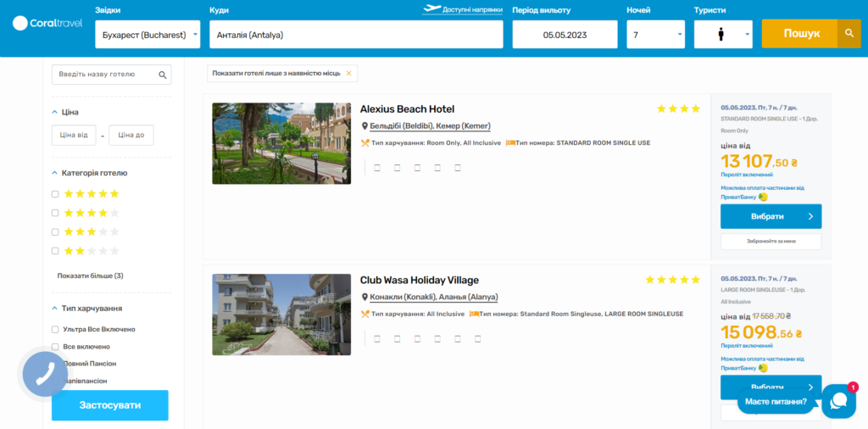Click the tourist person icon
The height and width of the screenshot is (429, 868).
click(721, 34)
